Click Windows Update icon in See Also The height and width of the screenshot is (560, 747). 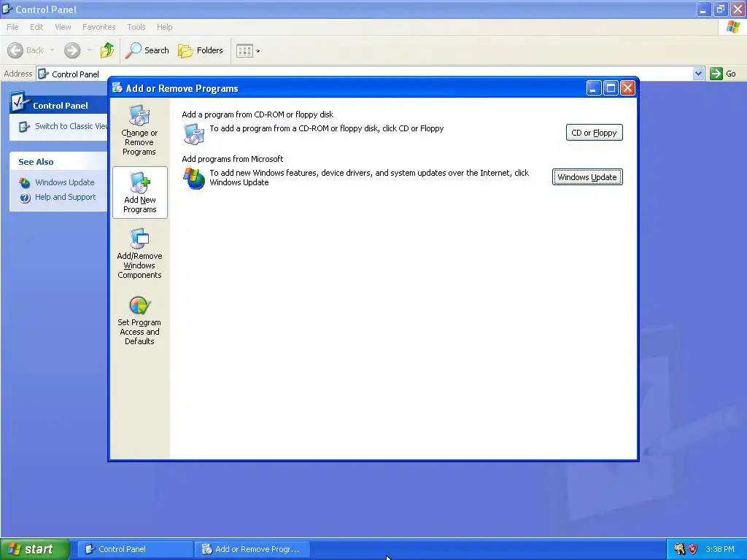click(25, 183)
